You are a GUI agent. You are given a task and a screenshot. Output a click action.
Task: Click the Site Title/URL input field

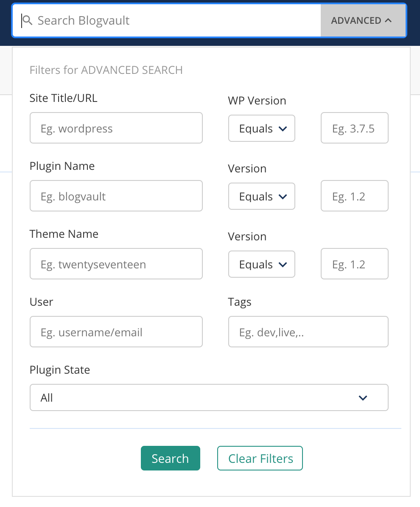click(x=116, y=128)
